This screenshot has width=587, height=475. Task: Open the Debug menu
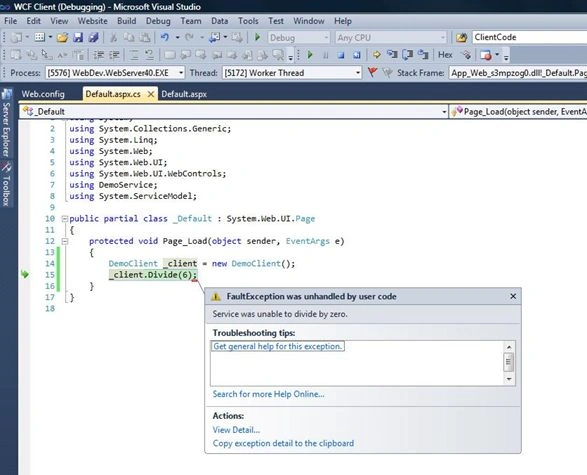click(x=158, y=21)
